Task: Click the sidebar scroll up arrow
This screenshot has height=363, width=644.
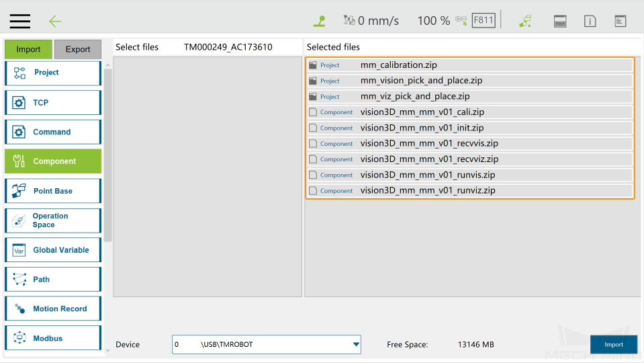Action: click(107, 65)
